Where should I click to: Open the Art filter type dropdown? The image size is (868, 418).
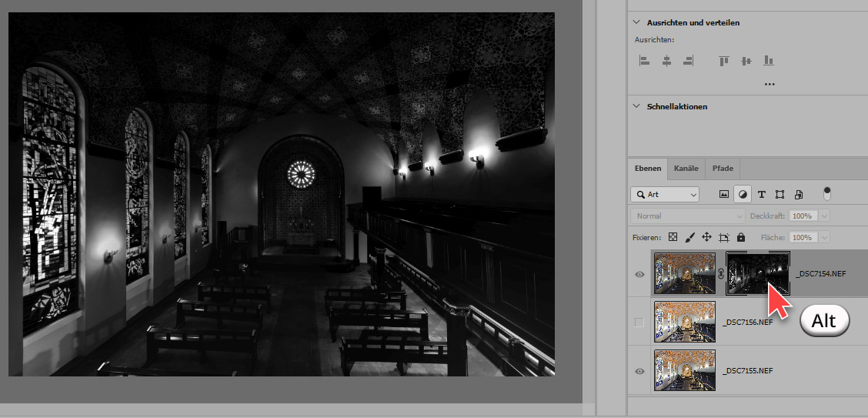pos(665,195)
